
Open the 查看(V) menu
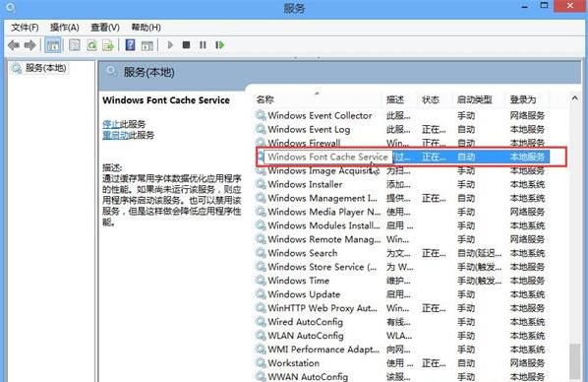[105, 28]
